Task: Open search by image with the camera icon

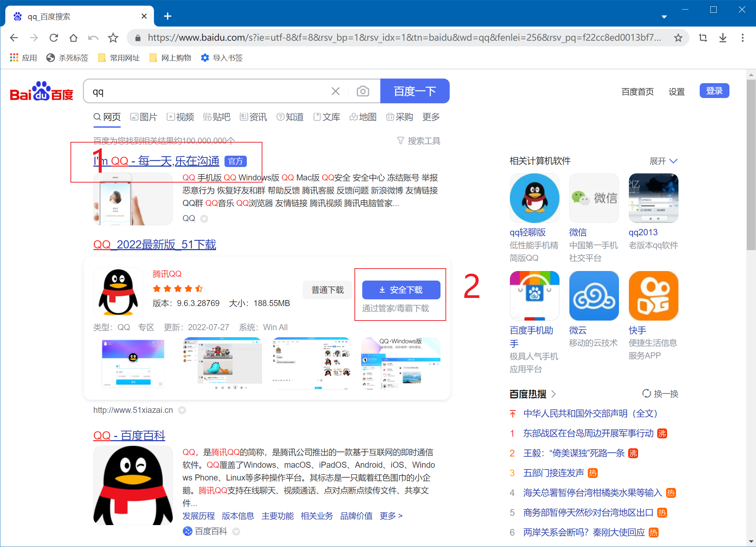Action: (363, 91)
